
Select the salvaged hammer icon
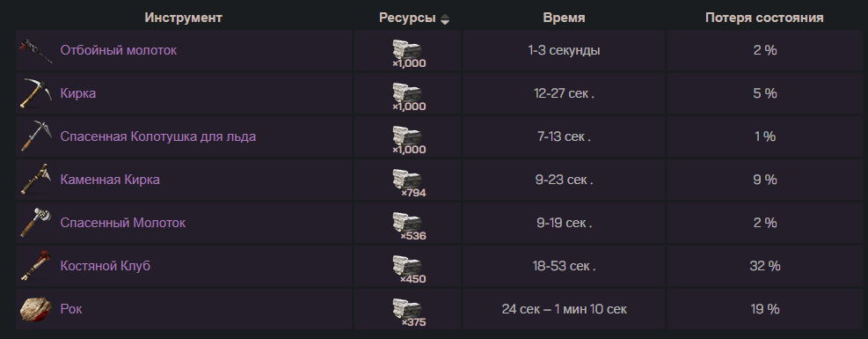[37, 223]
